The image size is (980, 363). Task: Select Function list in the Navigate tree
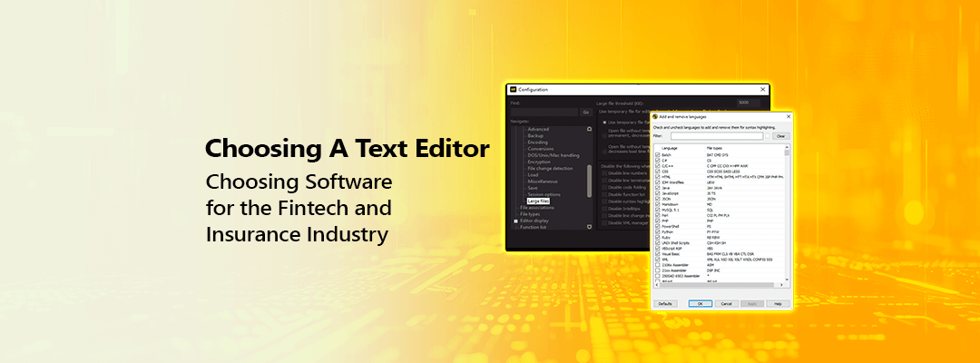point(534,228)
